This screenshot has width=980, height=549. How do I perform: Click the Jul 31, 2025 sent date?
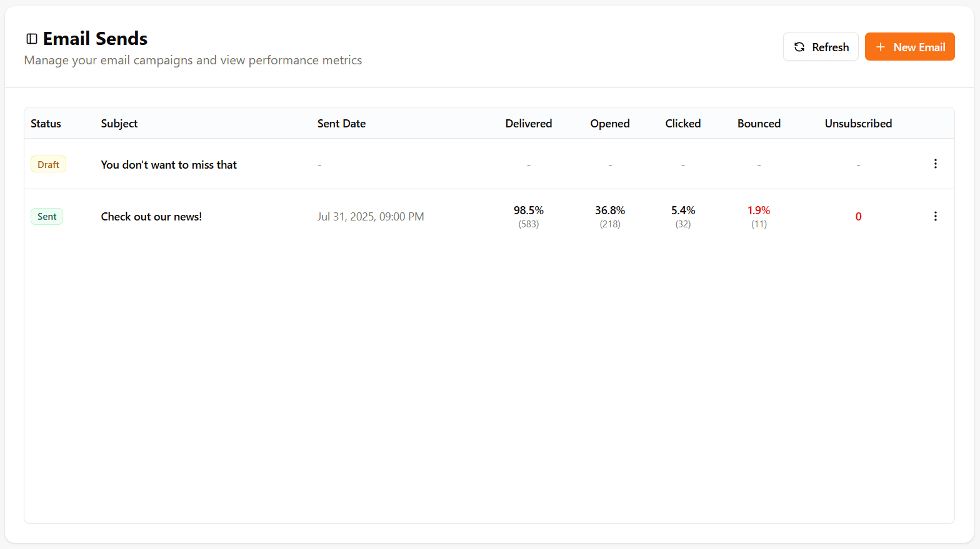coord(371,217)
